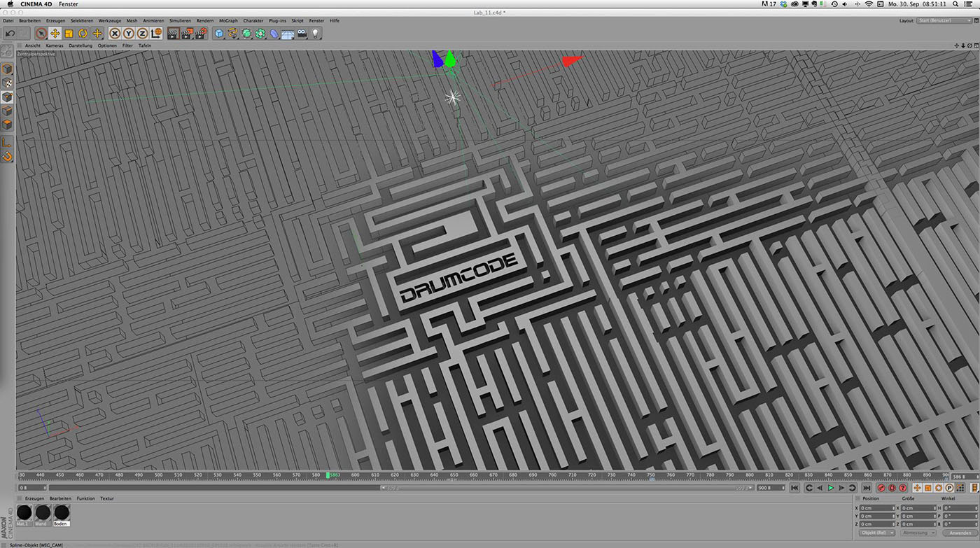
Task: Click the Anwenden button
Action: [960, 533]
